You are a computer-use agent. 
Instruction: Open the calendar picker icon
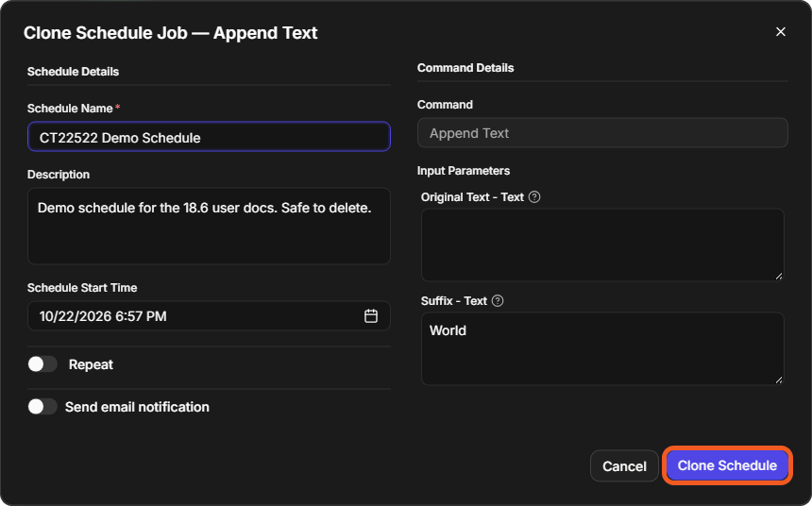pos(371,316)
